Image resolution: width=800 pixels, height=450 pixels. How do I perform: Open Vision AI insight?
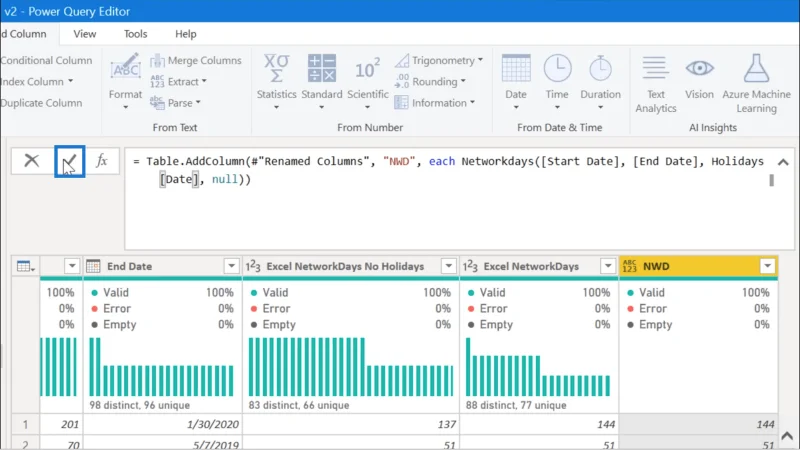pyautogui.click(x=699, y=79)
